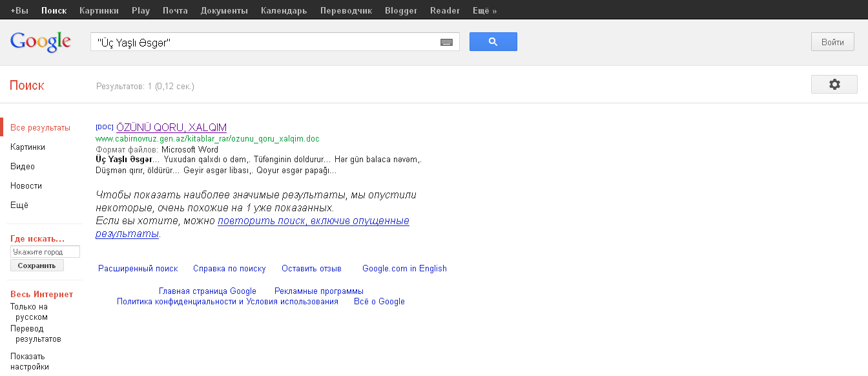The width and height of the screenshot is (868, 376).
Task: Filter by Новости in the left sidebar
Action: 26,186
